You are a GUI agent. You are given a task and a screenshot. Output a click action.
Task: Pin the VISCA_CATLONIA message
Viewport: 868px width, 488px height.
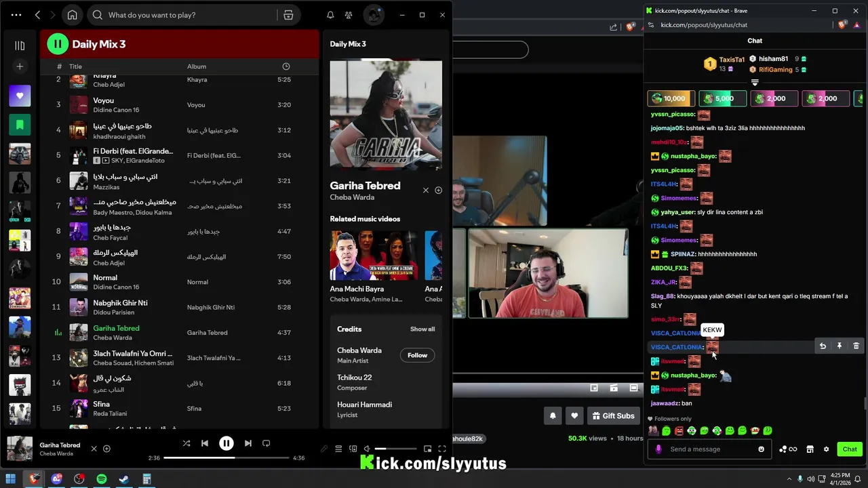pyautogui.click(x=839, y=346)
